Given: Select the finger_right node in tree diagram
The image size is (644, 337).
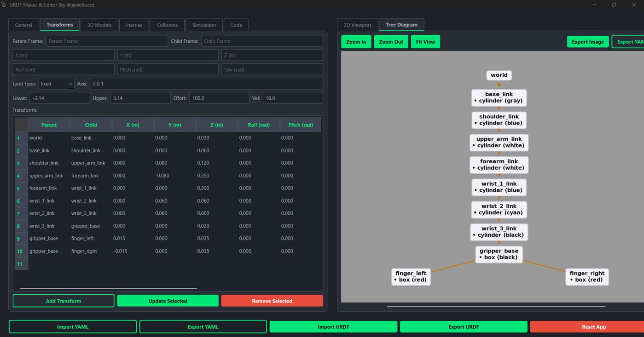Looking at the screenshot, I should pos(587,276).
